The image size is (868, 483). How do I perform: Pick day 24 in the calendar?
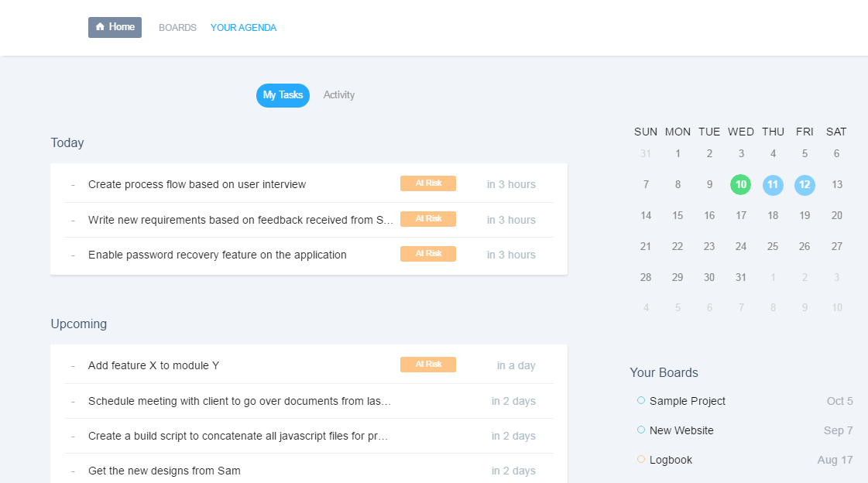741,246
